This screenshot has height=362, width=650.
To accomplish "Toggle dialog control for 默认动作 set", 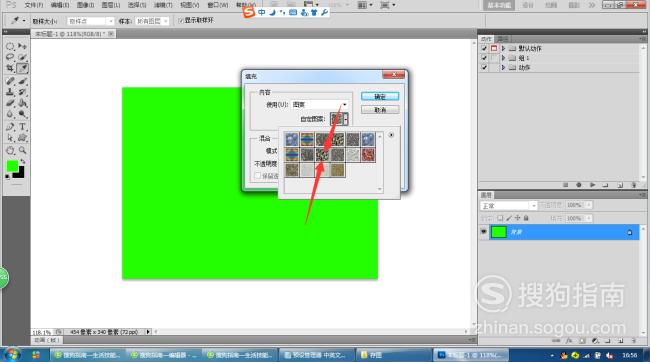I will tap(494, 49).
